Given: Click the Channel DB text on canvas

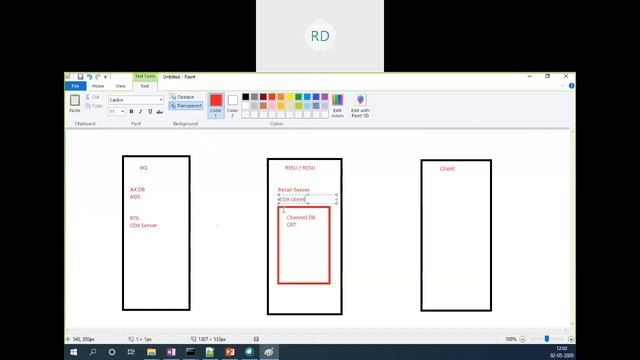Looking at the screenshot, I should (x=301, y=218).
